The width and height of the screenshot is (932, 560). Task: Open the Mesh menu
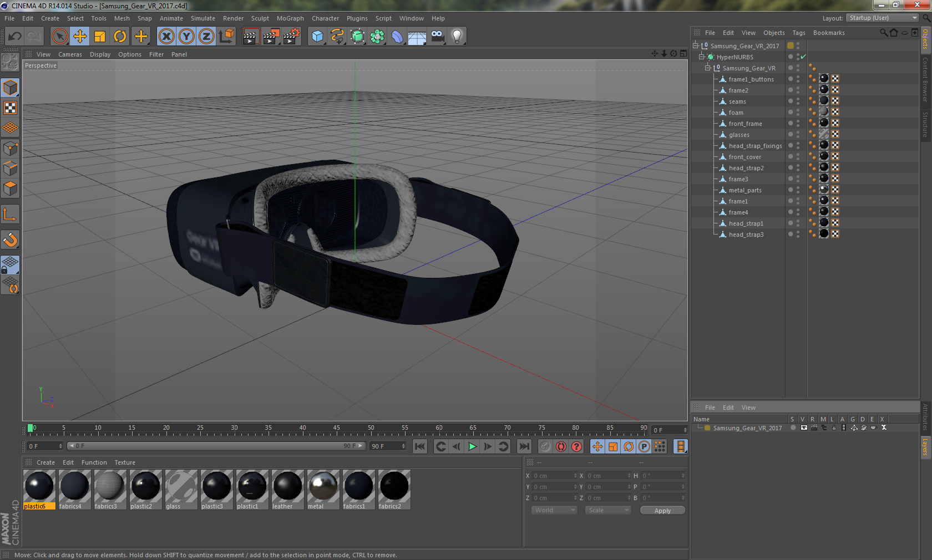(x=121, y=18)
